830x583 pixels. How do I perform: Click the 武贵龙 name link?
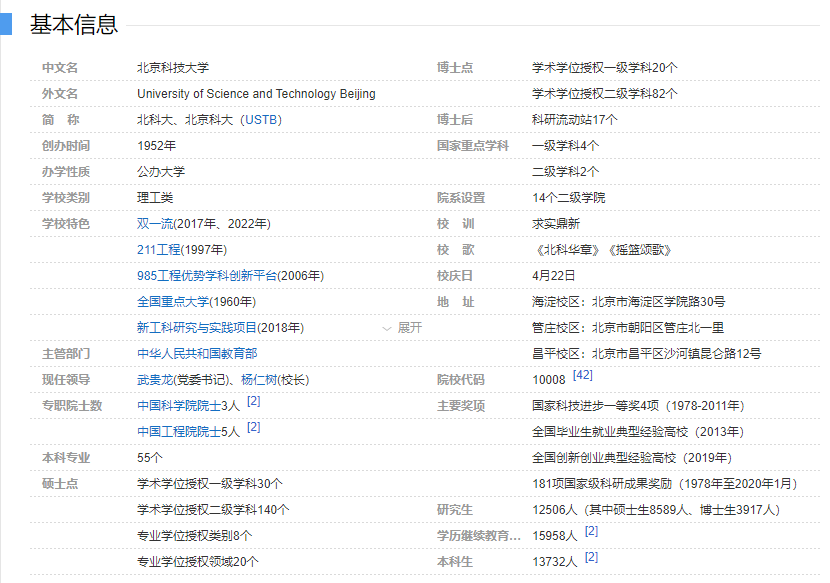coord(155,380)
